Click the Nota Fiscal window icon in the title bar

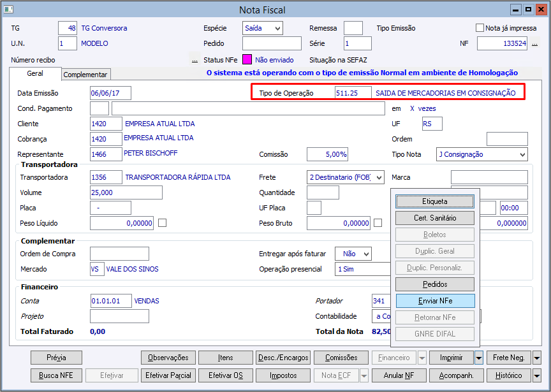[x=8, y=9]
